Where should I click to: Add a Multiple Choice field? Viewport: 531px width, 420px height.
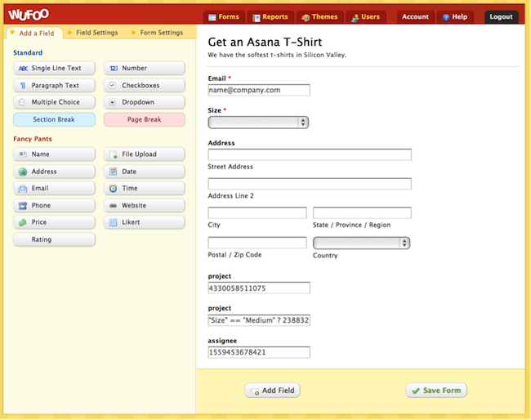pyautogui.click(x=54, y=102)
